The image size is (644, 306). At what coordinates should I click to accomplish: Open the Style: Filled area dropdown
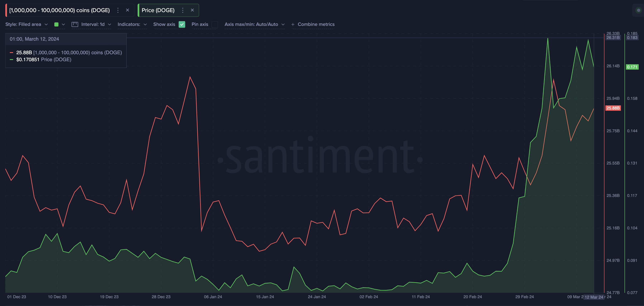click(x=26, y=24)
